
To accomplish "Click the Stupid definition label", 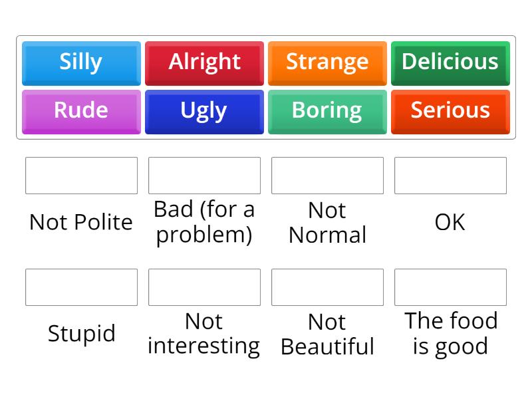I will point(81,334).
